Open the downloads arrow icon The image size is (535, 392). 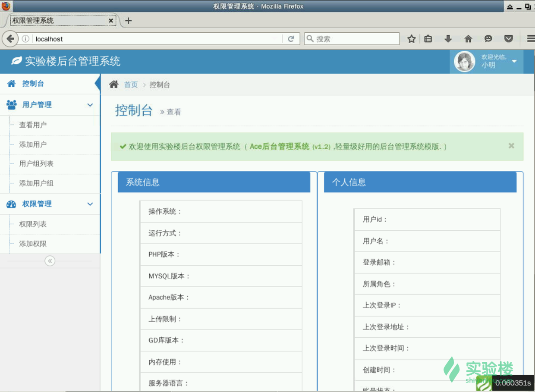[448, 38]
